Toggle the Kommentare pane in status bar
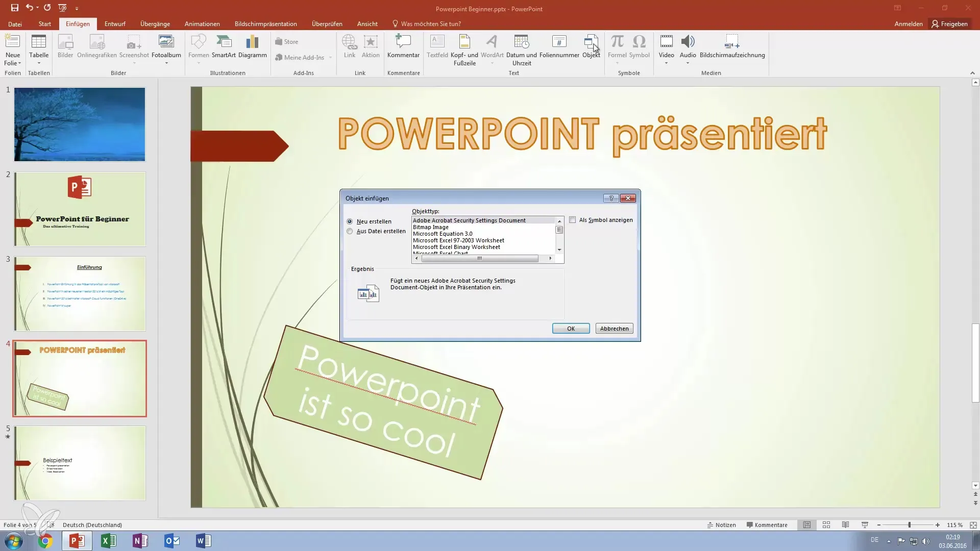The height and width of the screenshot is (551, 980). 767,525
